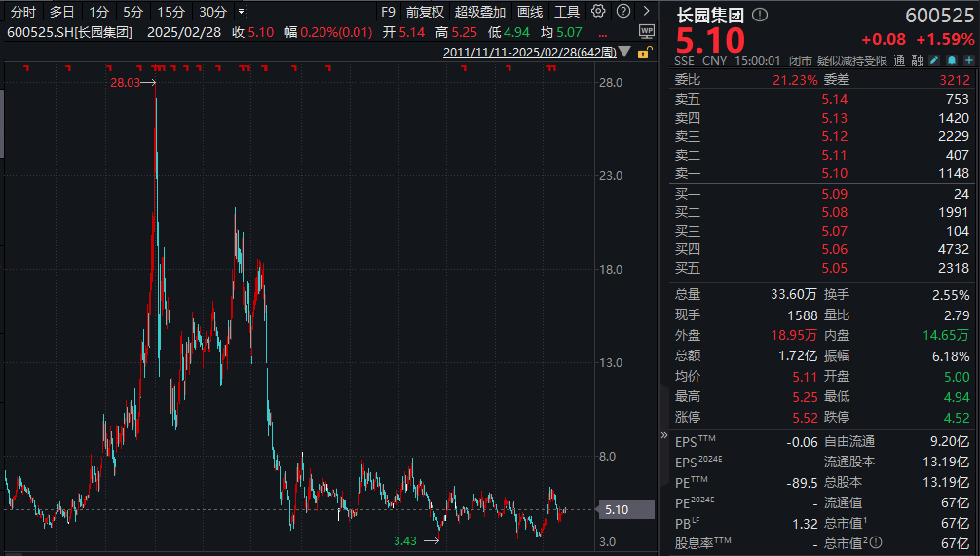Click the edit pencil icon beside 融
980x556 pixels.
click(932, 60)
